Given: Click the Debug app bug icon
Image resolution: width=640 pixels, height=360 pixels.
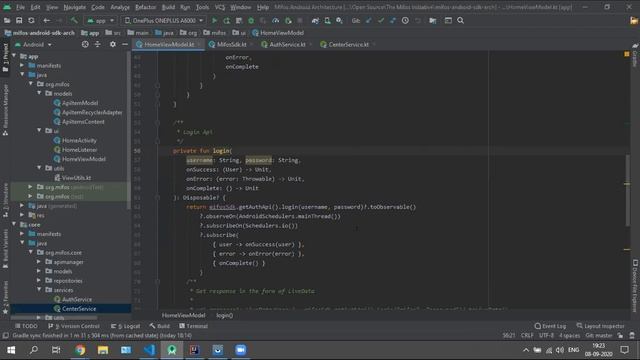Looking at the screenshot, I should [251, 20].
